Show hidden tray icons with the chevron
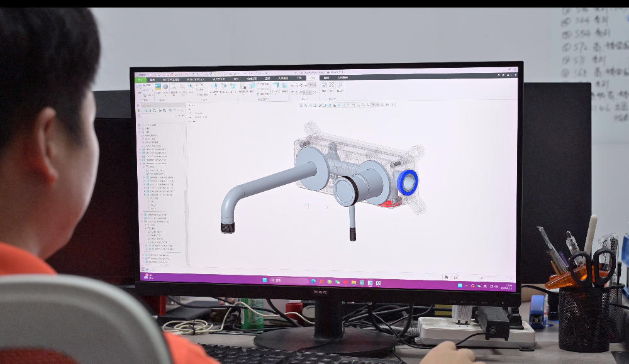Screen dimensions: 629x364 coord(467,286)
